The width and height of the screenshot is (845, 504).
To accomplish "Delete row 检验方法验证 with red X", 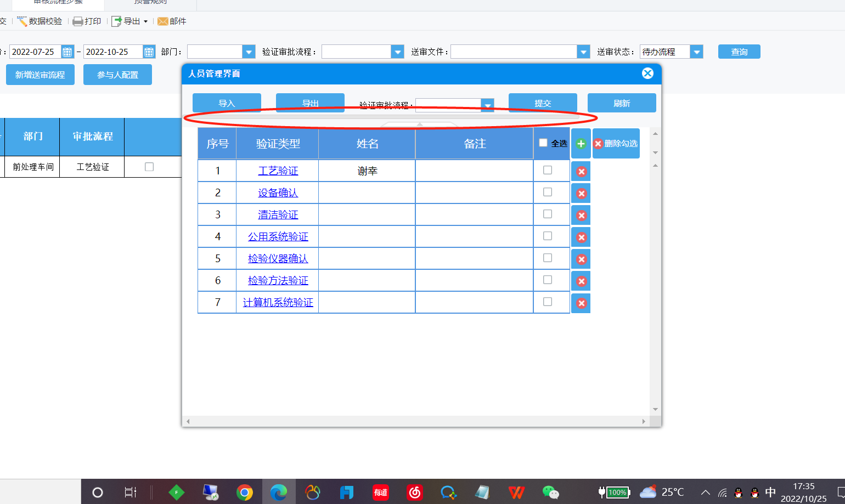I will 581,281.
